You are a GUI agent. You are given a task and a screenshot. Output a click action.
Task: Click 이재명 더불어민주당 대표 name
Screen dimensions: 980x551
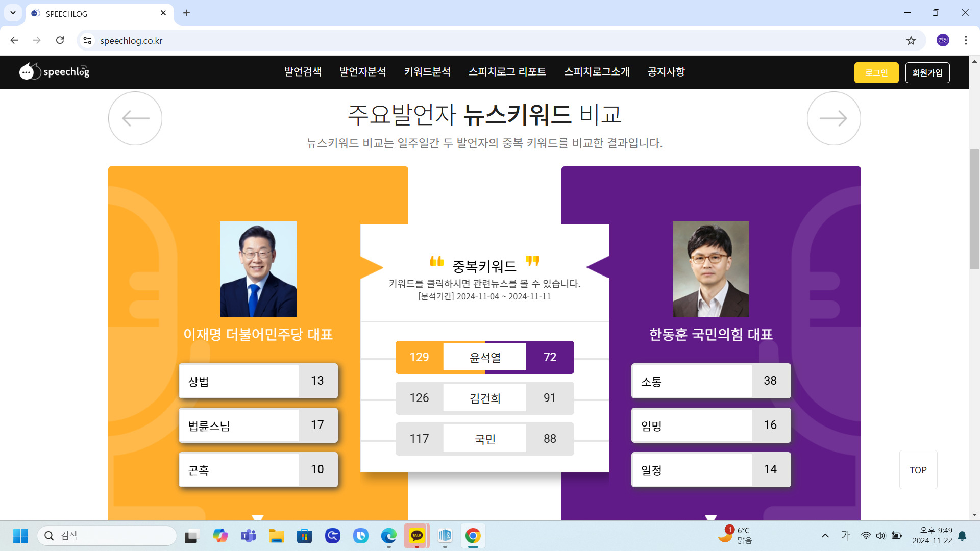pyautogui.click(x=258, y=334)
